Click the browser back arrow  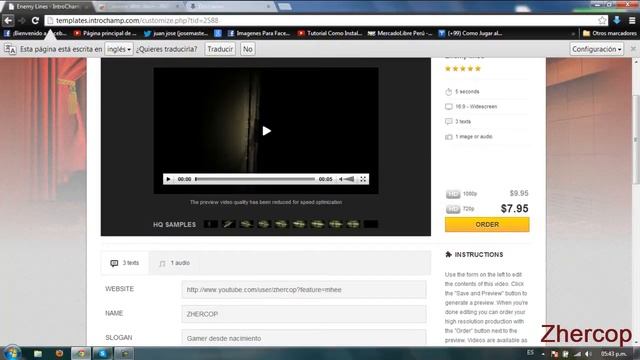tap(8, 20)
